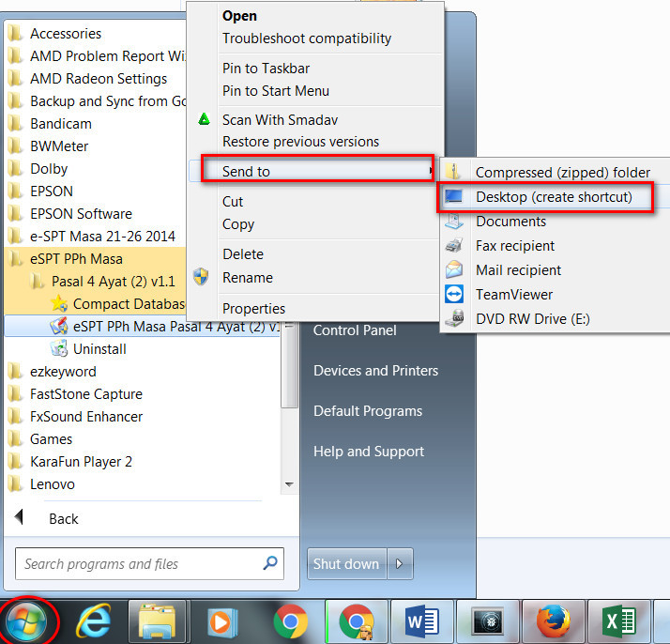Expand the KaraFun Player 2 folder
670x644 pixels.
click(81, 462)
